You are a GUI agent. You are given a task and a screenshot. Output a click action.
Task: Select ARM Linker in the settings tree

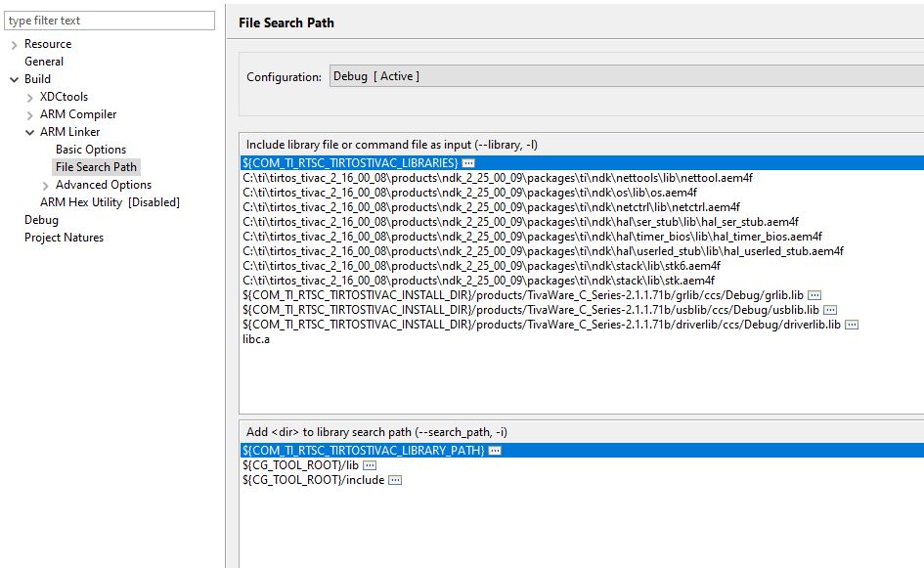coord(70,132)
